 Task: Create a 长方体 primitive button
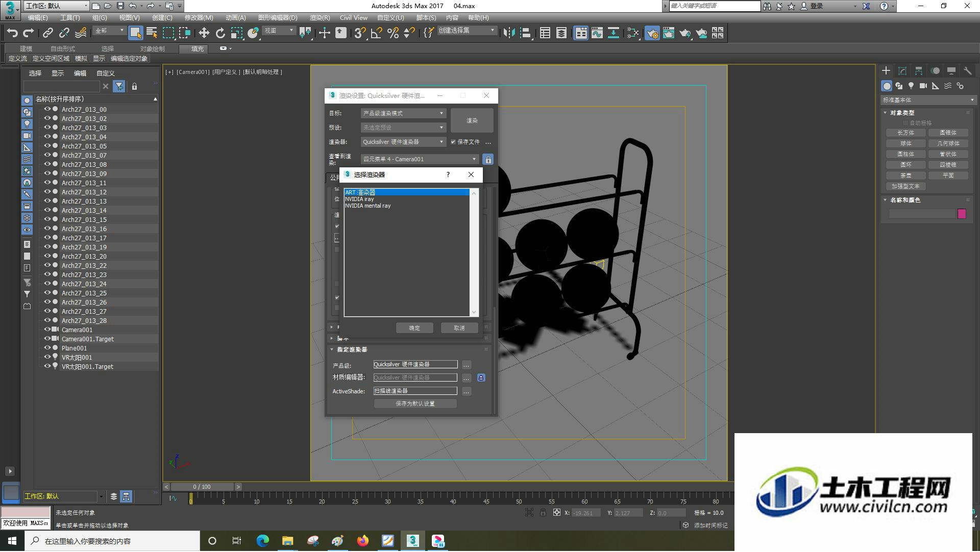click(x=906, y=133)
